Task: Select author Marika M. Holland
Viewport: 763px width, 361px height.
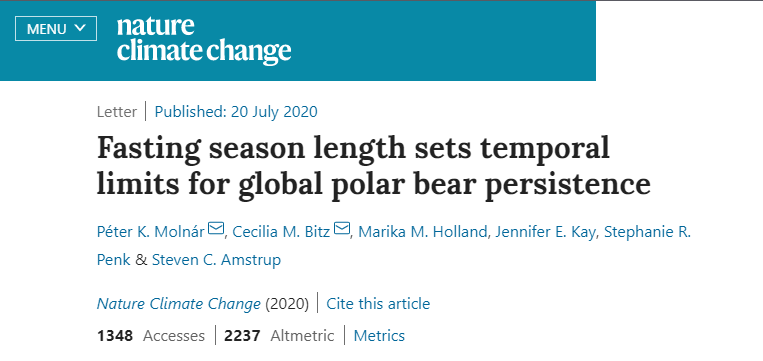Action: click(422, 232)
